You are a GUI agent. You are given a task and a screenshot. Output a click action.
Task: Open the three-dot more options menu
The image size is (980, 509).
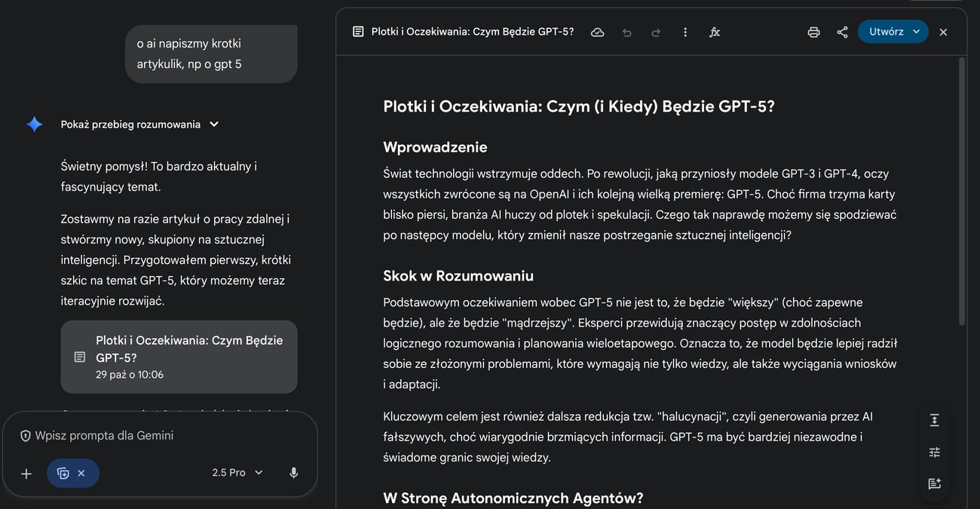684,32
